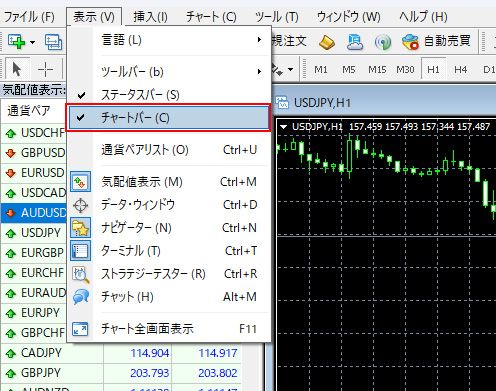Choose チャット (H) menu item
Viewport: 496px width, 391px height.
click(168, 297)
